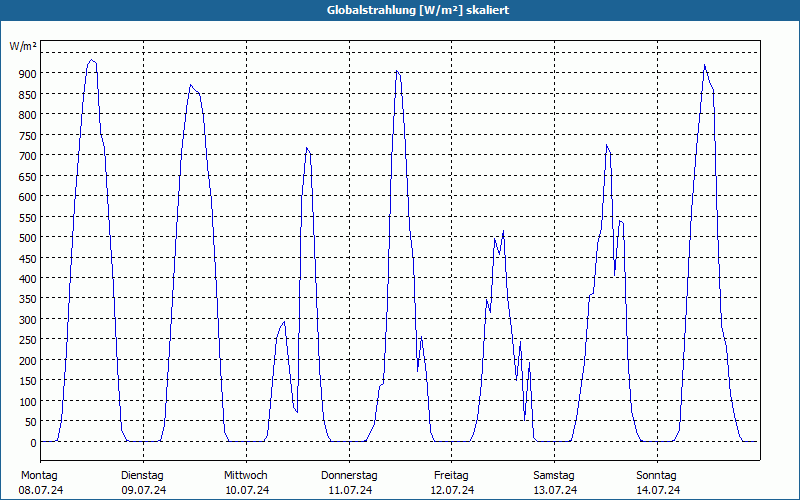Click Thursday's peak near 900
The width and height of the screenshot is (800, 500).
pyautogui.click(x=396, y=71)
